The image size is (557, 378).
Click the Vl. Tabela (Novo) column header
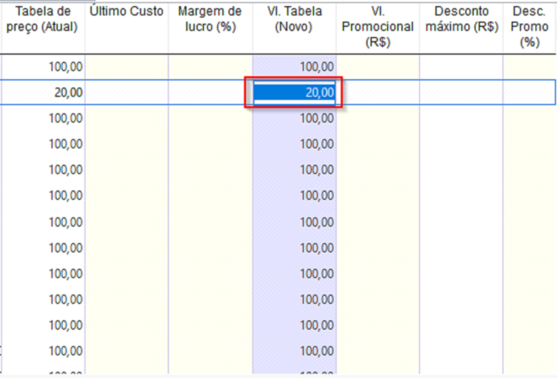[x=294, y=28]
